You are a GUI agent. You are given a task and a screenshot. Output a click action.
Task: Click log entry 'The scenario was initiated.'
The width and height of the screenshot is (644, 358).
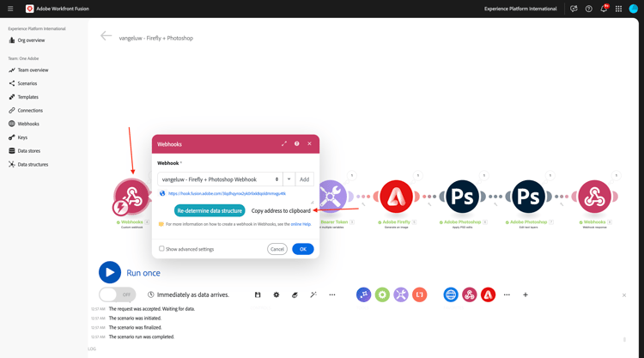tap(135, 319)
